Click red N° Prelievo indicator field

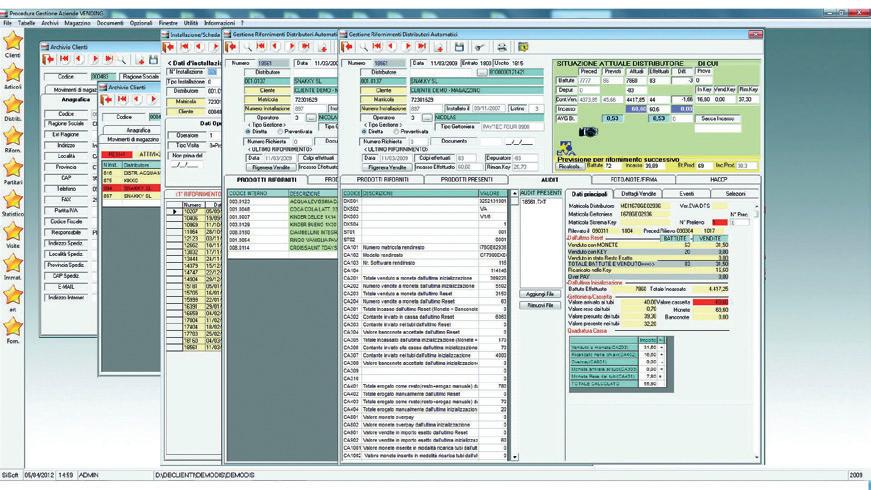click(719, 222)
